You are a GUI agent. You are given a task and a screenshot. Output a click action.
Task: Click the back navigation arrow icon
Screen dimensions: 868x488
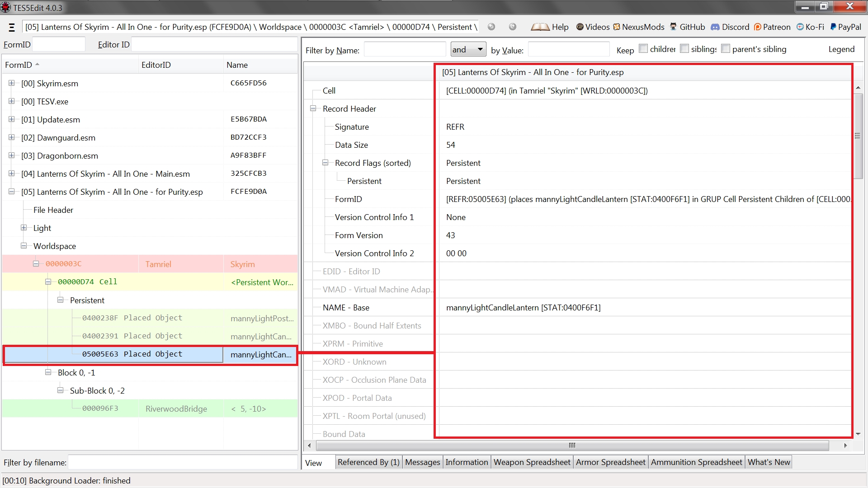point(491,27)
